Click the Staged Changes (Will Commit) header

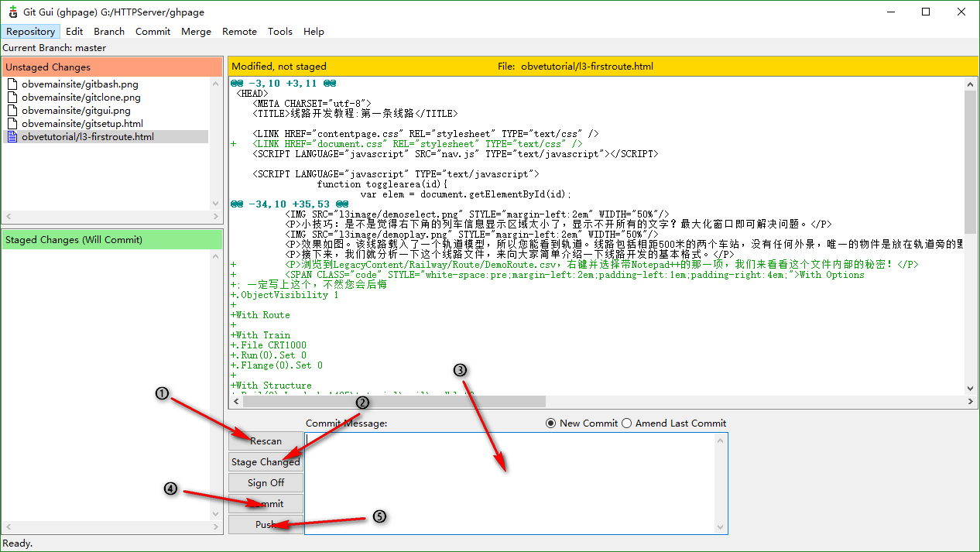(112, 240)
